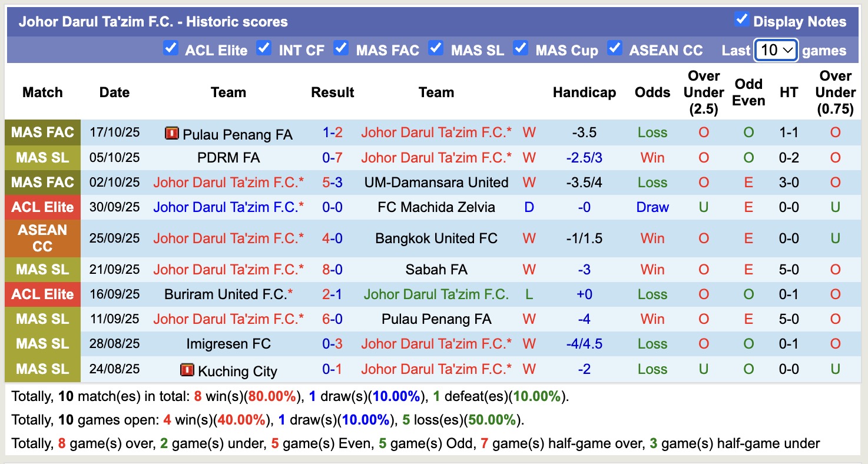Click the Sabah FA team name

436,269
